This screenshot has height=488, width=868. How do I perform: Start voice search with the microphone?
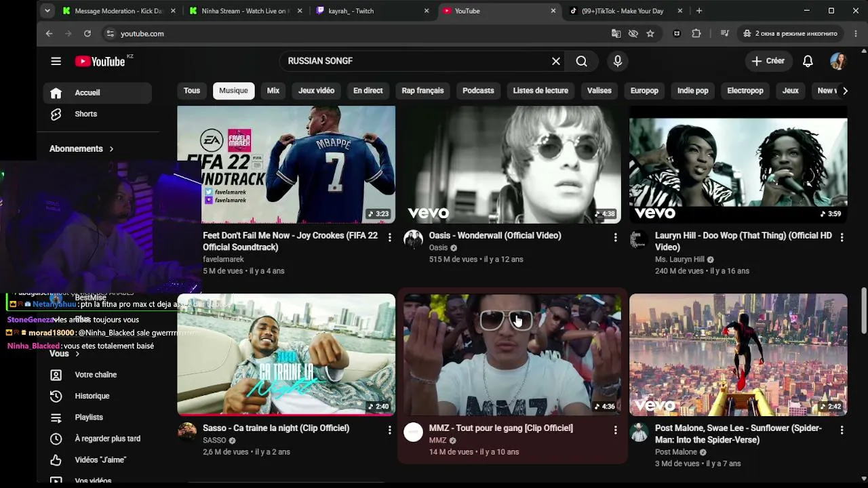click(x=617, y=61)
